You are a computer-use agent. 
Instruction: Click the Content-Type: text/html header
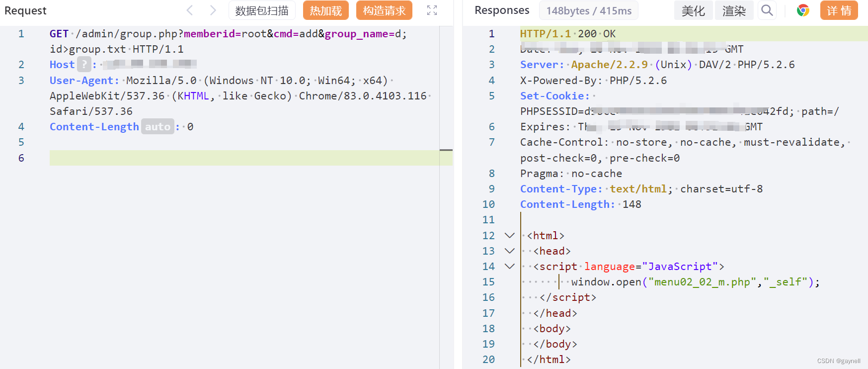point(641,189)
